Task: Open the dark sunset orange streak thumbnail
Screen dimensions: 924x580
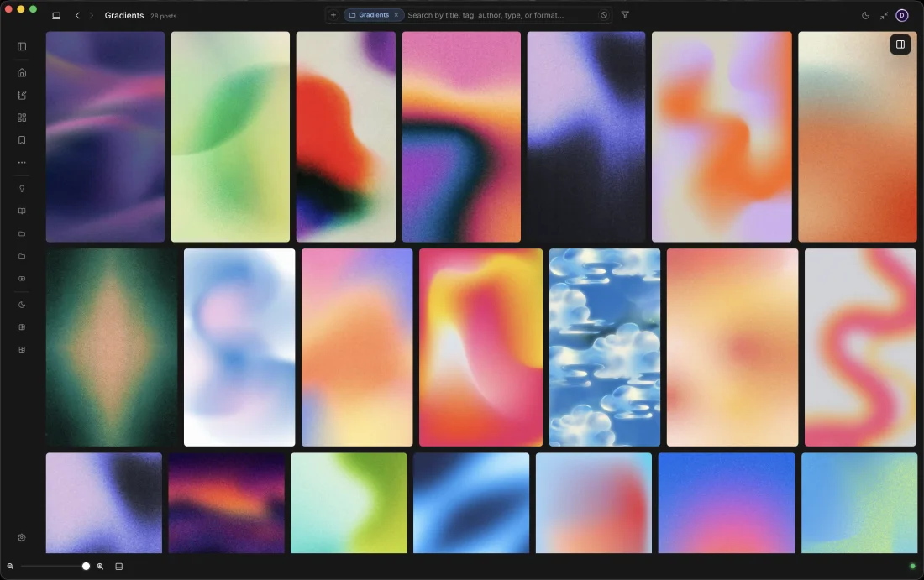Action: (x=226, y=503)
